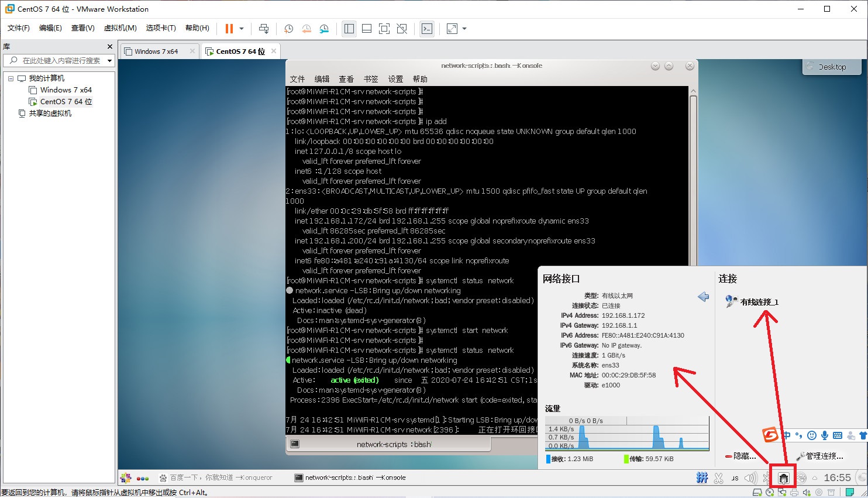Open the network management tray icon

point(784,478)
